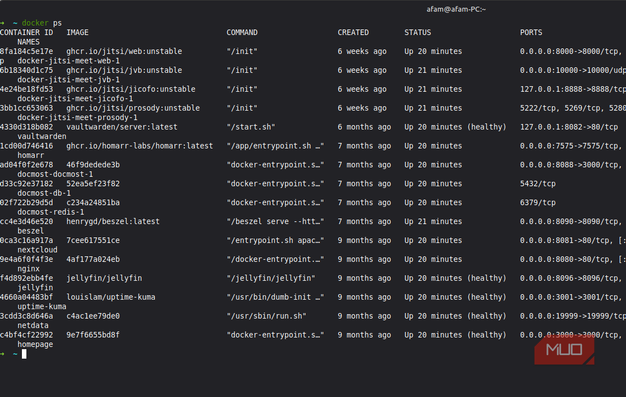The width and height of the screenshot is (626, 397).
Task: Click image ghcr.io/jitsi/jicofo:unstable
Action: (x=131, y=89)
